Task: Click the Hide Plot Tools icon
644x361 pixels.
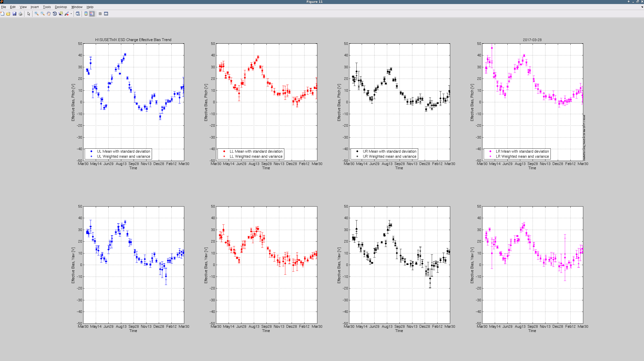Action: [x=100, y=14]
